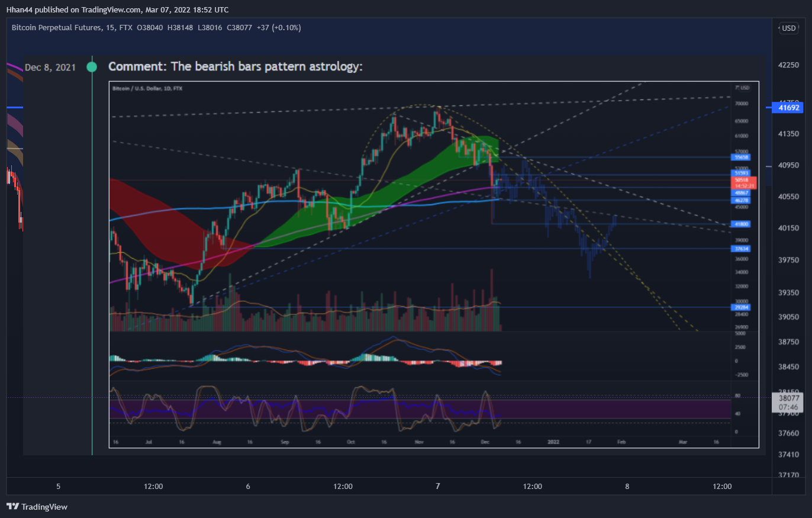Click the time axis label '7'
Image resolution: width=812 pixels, height=518 pixels.
pyautogui.click(x=437, y=487)
